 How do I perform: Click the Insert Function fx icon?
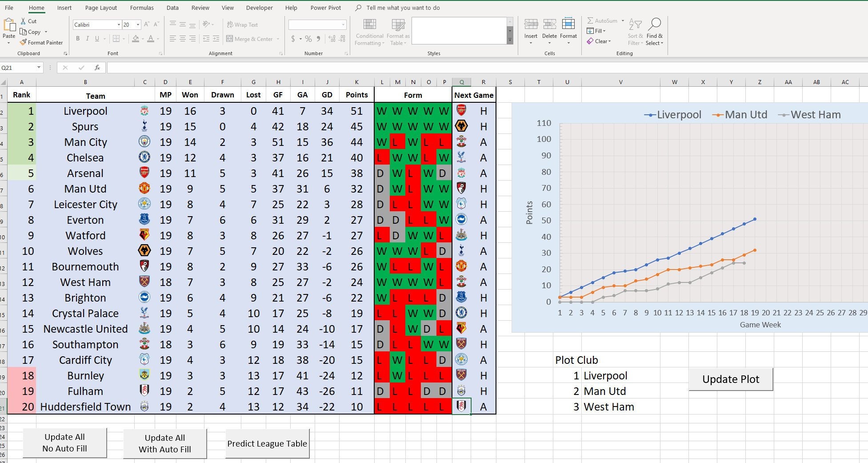tap(97, 68)
